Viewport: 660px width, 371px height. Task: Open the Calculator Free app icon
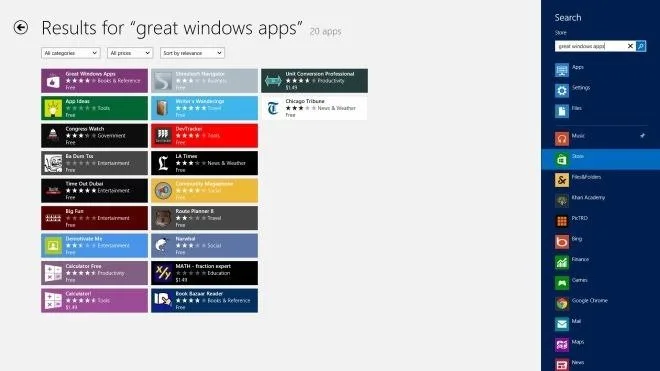tap(53, 273)
